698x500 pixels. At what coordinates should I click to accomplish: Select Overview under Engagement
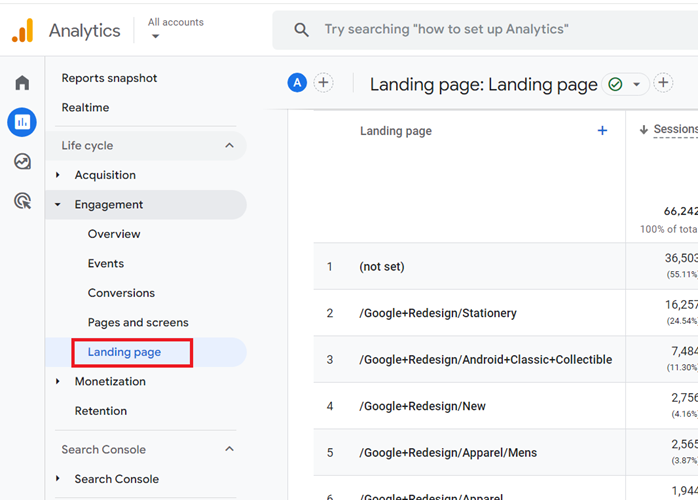[114, 234]
